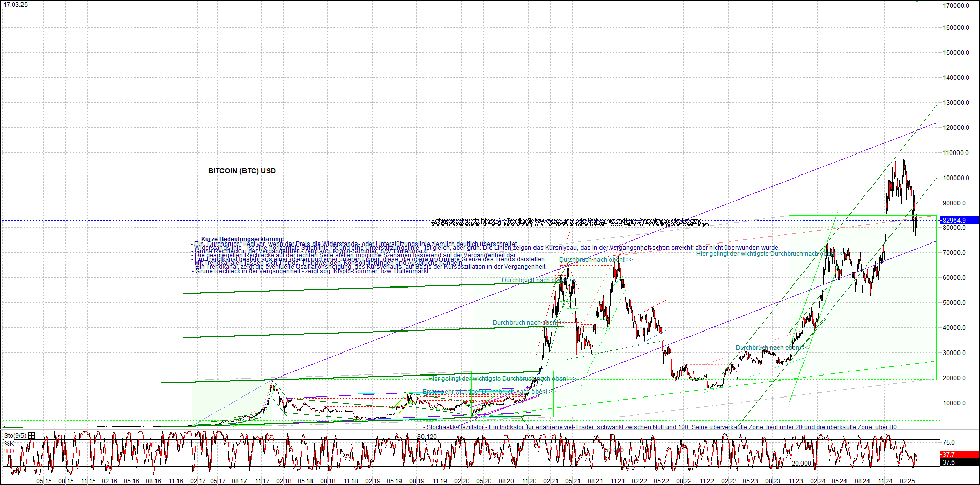Expand the Durchbruch nach oben annotation

coord(597,259)
